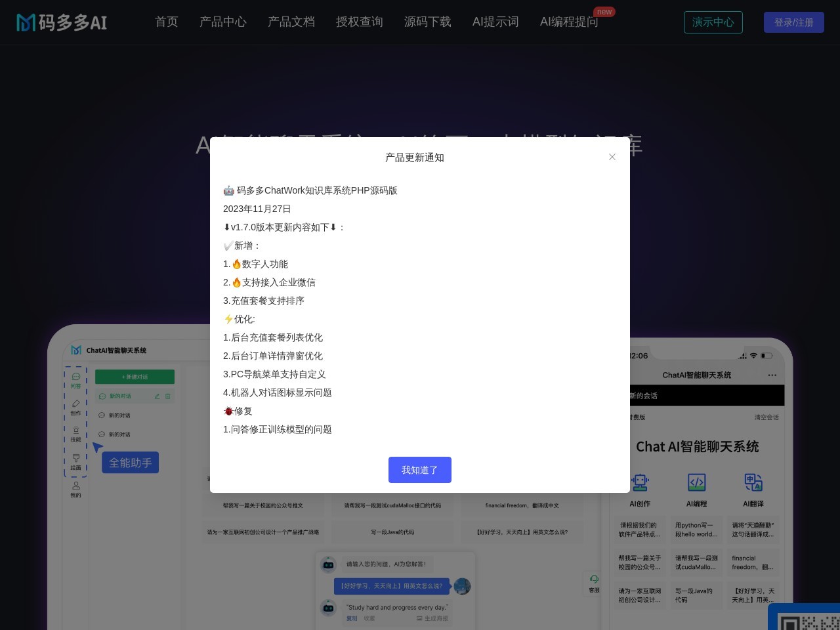Click phone card 请根据我们的软件产品特点
The image size is (840, 630).
tap(640, 530)
